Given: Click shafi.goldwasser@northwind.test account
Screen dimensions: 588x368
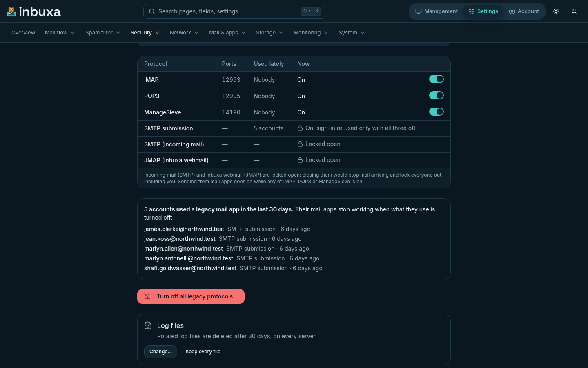Looking at the screenshot, I should (x=190, y=268).
